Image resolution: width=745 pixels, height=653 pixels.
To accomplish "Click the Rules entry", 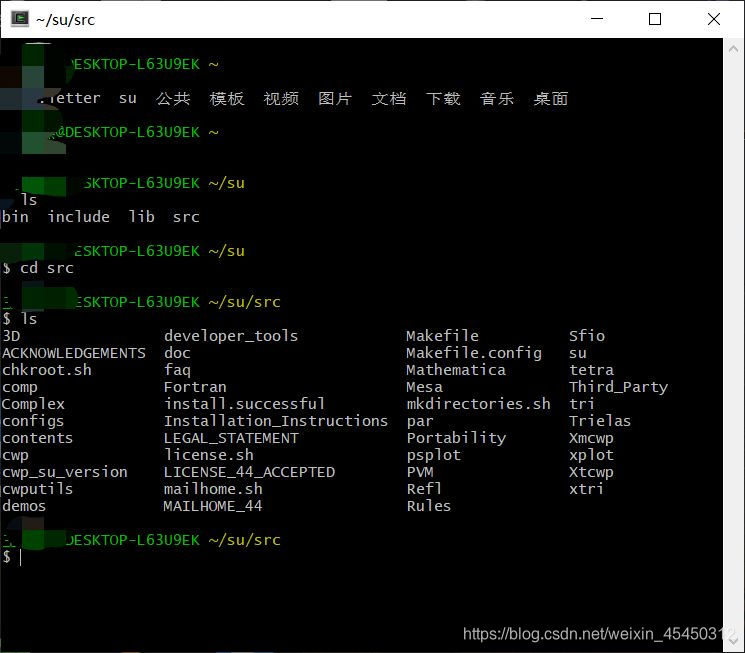I will click(x=429, y=506).
